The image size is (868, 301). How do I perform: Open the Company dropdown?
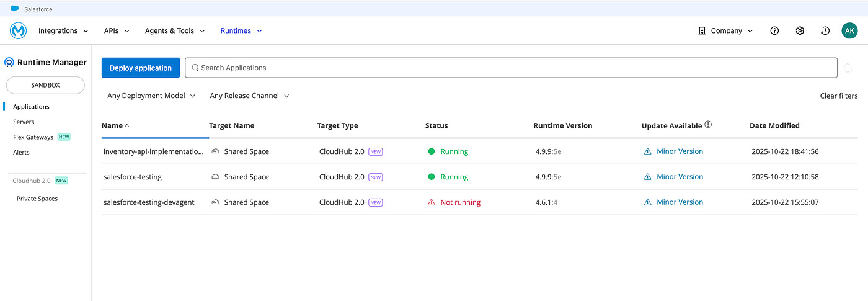[725, 30]
